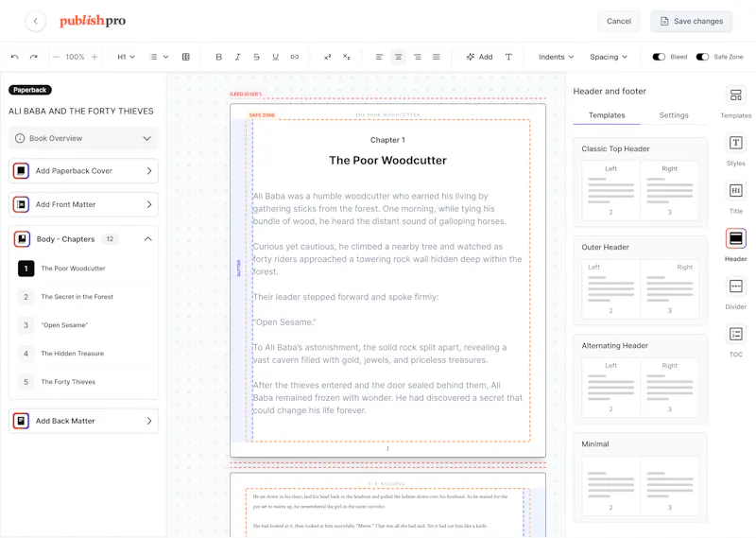Select chapter The Forty Thieves
The width and height of the screenshot is (756, 538).
[83, 382]
